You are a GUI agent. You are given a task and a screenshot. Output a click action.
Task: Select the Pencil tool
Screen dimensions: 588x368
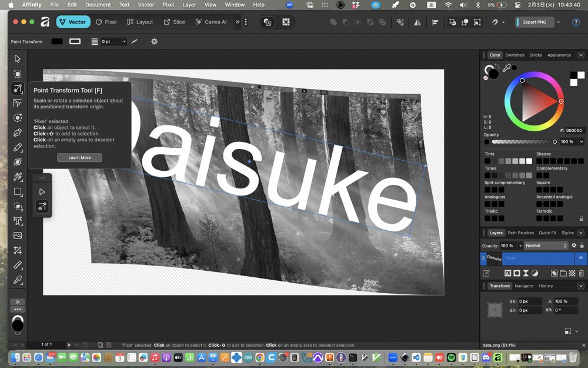tap(18, 148)
